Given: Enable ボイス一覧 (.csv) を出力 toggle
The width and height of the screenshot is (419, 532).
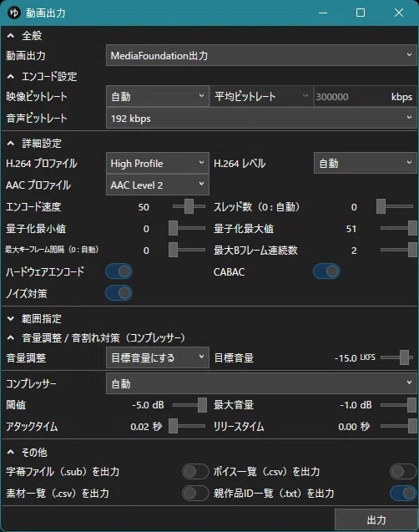Looking at the screenshot, I should (x=403, y=472).
